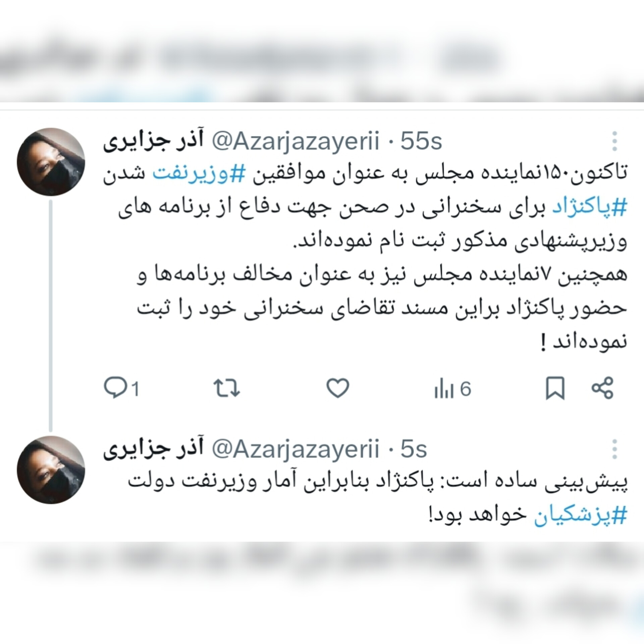Screen dimensions: 644x644
Task: Like the first tweet with heart icon
Action: 338,388
